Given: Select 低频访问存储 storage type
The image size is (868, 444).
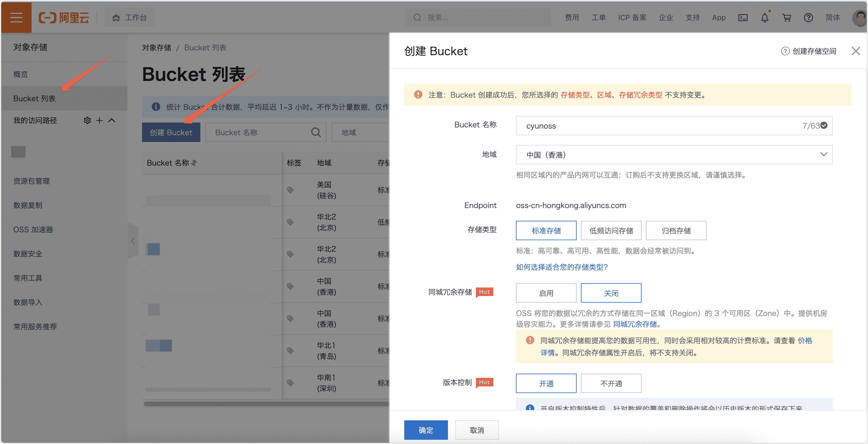Looking at the screenshot, I should [611, 230].
